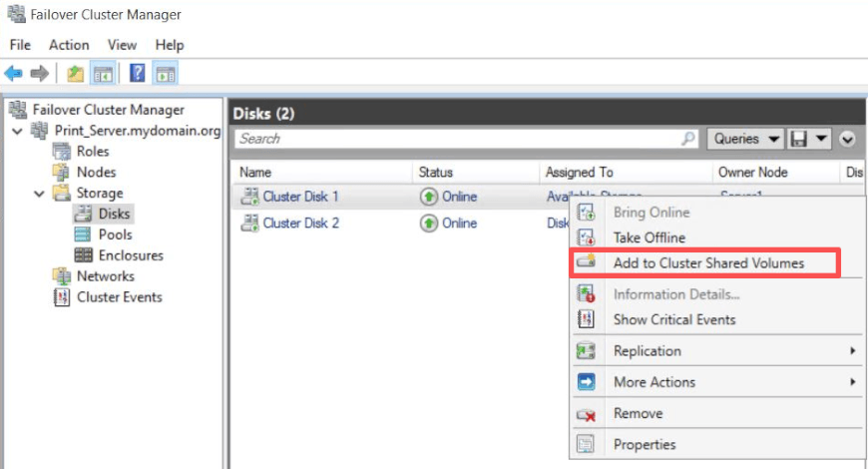Click the Pools icon in the tree
This screenshot has width=868, height=469.
pyautogui.click(x=83, y=234)
